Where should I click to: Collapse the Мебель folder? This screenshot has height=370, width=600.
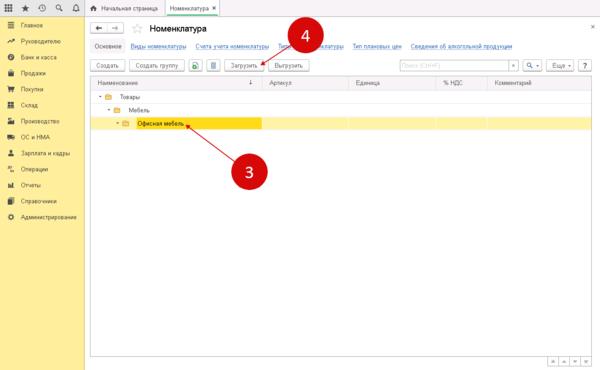[109, 110]
